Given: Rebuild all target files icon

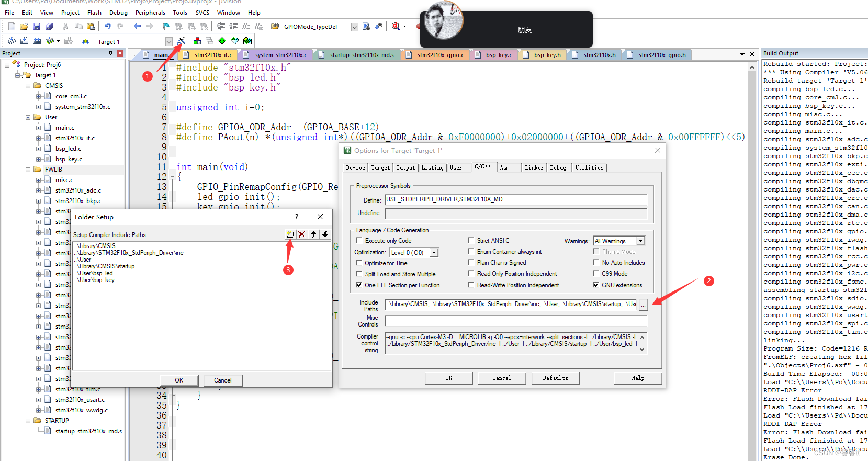Looking at the screenshot, I should click(x=37, y=41).
